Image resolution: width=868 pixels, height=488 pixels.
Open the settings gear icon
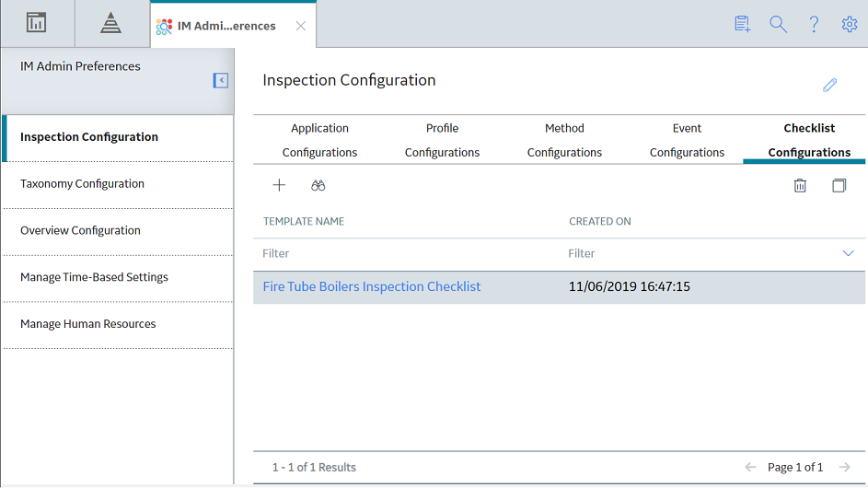coord(850,24)
